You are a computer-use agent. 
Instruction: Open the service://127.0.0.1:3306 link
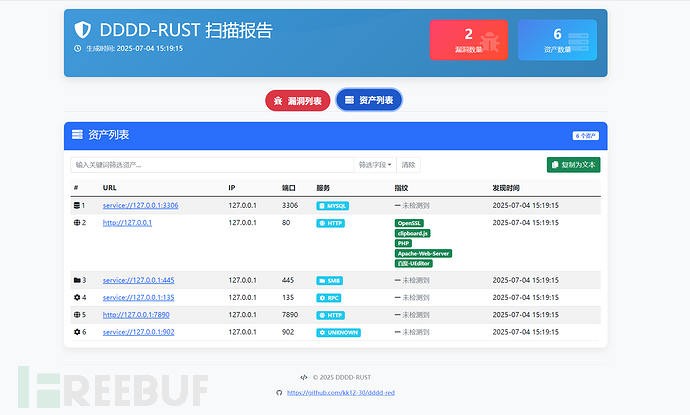pos(140,205)
